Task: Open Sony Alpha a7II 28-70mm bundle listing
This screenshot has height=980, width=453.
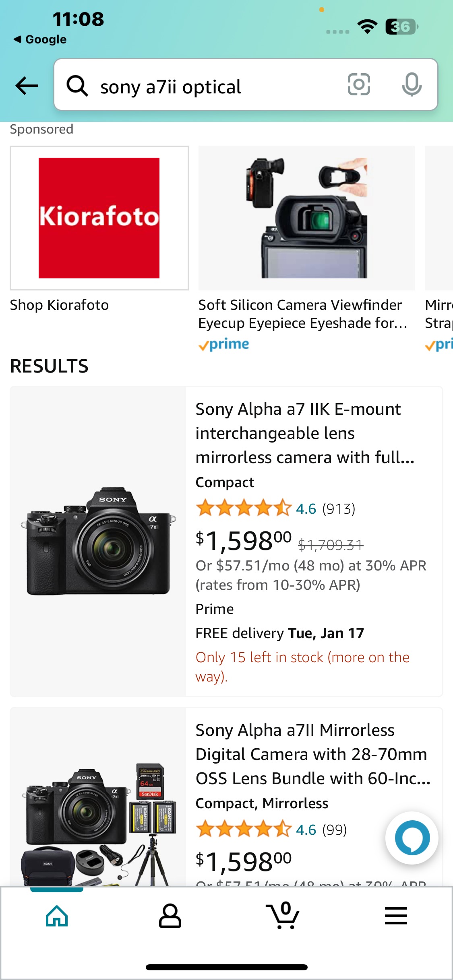Action: click(x=313, y=754)
